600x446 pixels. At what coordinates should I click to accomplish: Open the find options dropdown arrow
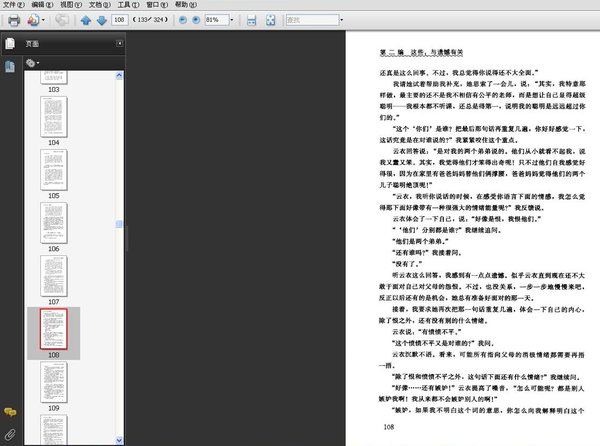[342, 20]
